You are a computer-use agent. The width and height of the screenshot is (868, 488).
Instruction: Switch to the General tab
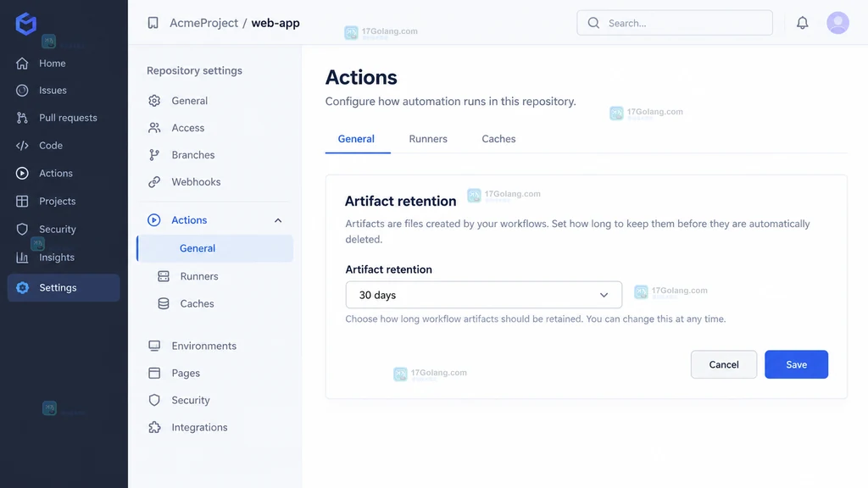pyautogui.click(x=356, y=139)
